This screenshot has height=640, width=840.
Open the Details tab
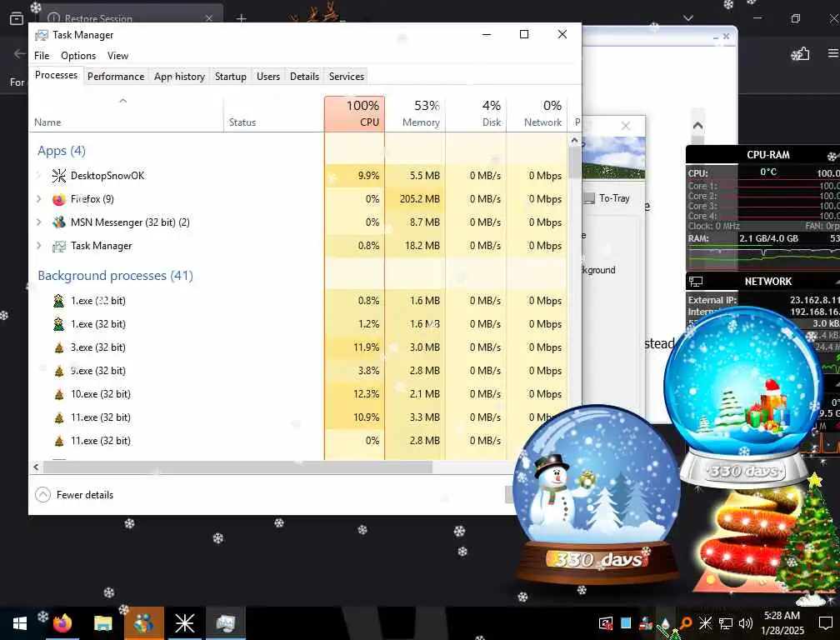[304, 77]
